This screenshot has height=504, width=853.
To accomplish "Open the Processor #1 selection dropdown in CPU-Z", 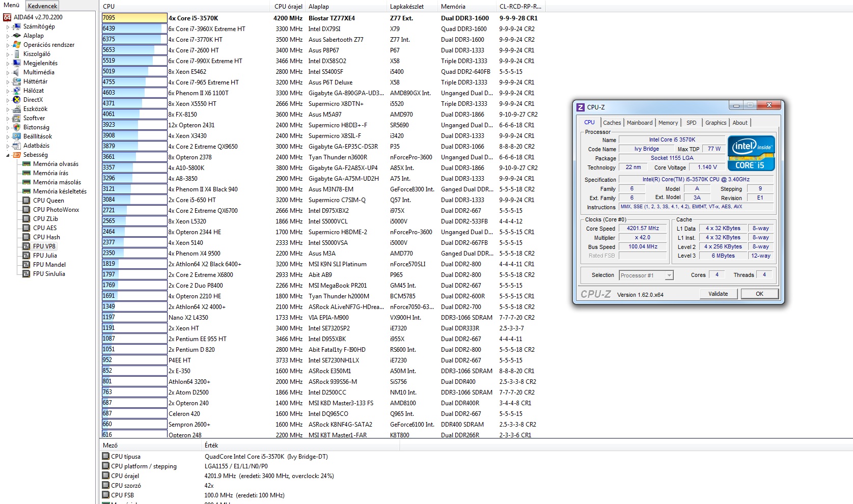I will (x=669, y=275).
